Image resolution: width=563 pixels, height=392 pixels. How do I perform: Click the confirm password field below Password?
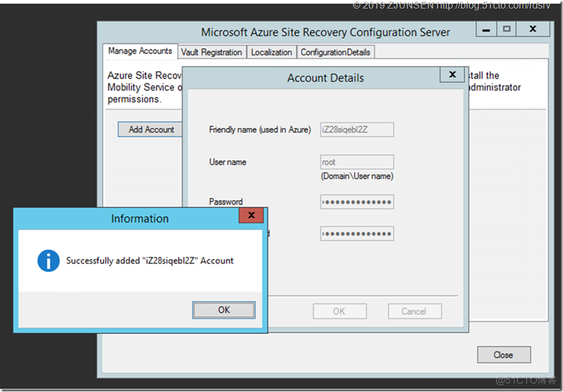coord(357,234)
